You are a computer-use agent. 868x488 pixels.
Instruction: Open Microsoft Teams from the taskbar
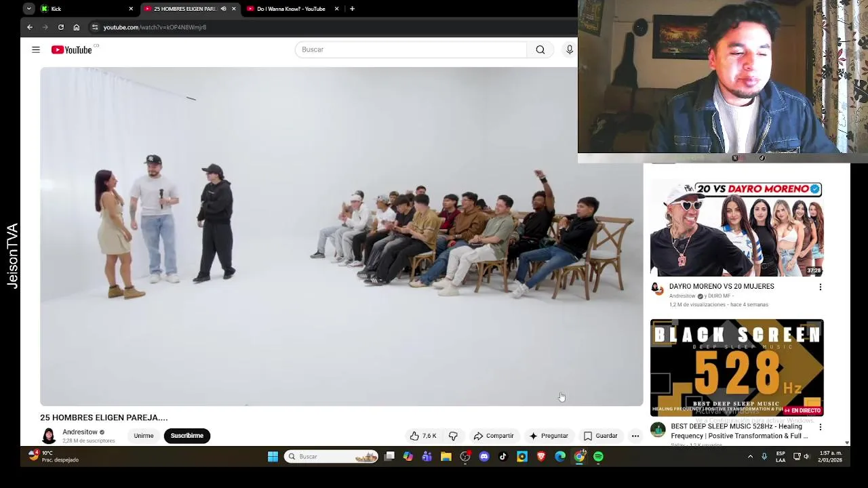427,457
